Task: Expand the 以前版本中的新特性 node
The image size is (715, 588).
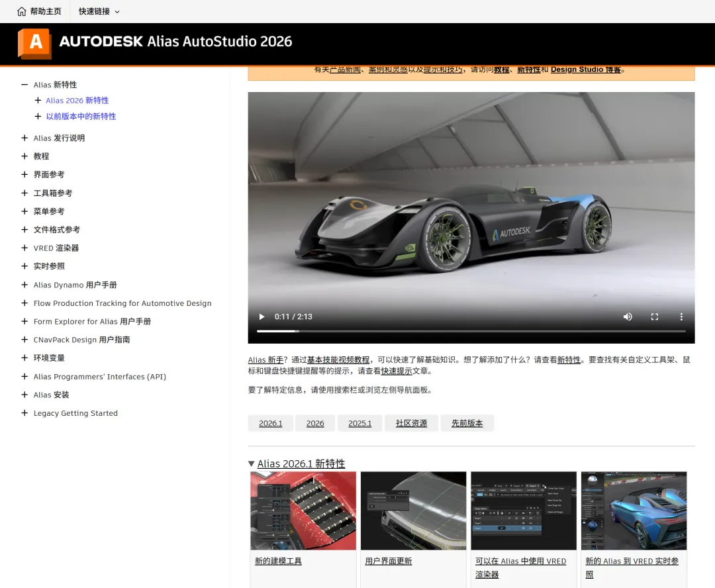Action: click(x=38, y=117)
